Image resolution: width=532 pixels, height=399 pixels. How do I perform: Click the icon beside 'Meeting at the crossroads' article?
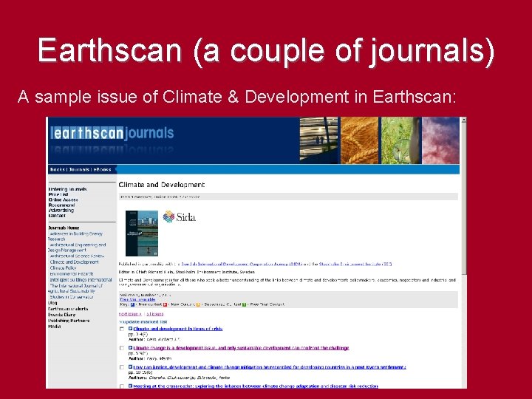coord(130,386)
